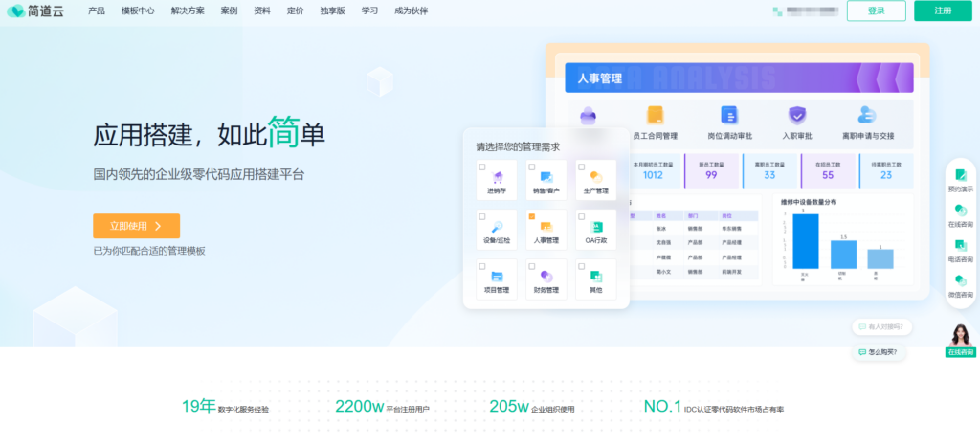Click the 有人对接吗? chat bubble

[881, 326]
